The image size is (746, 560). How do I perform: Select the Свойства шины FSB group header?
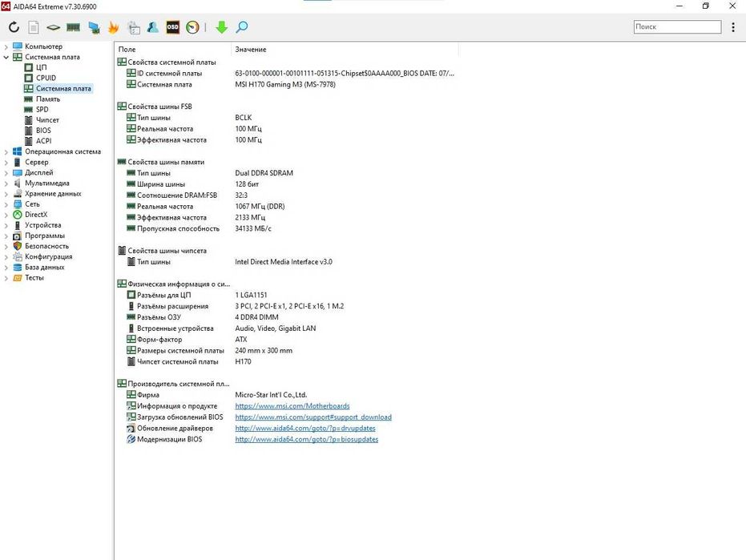(155, 107)
